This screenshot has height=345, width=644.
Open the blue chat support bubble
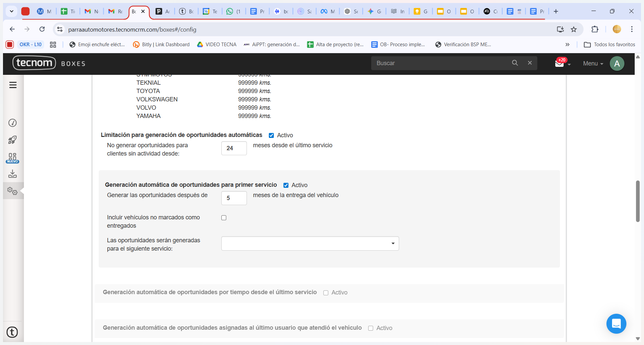pos(616,323)
